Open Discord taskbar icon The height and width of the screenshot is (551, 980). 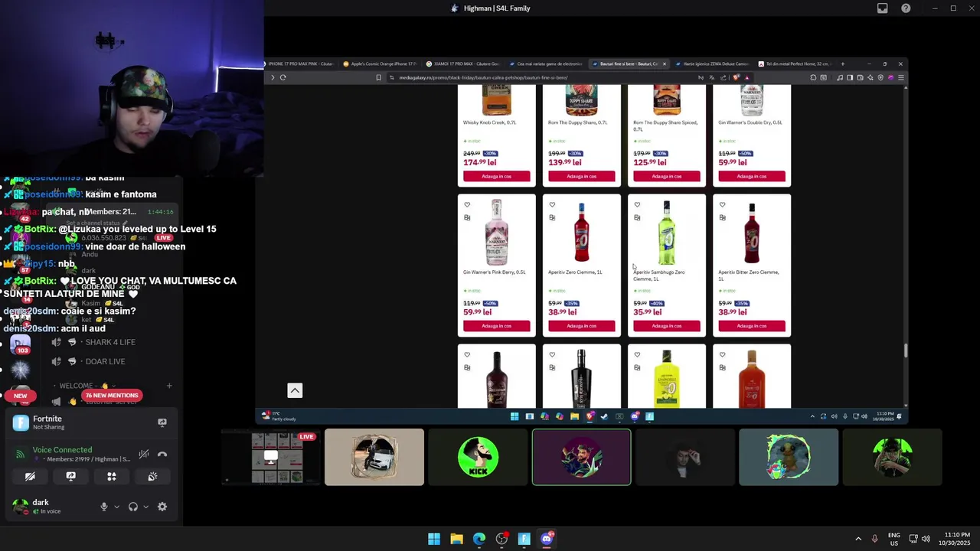[547, 539]
